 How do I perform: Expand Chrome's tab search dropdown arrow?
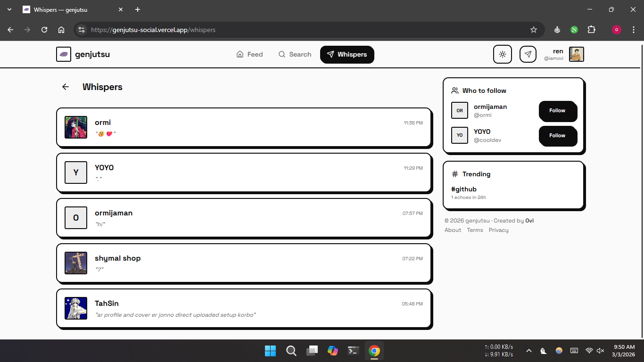pyautogui.click(x=9, y=9)
